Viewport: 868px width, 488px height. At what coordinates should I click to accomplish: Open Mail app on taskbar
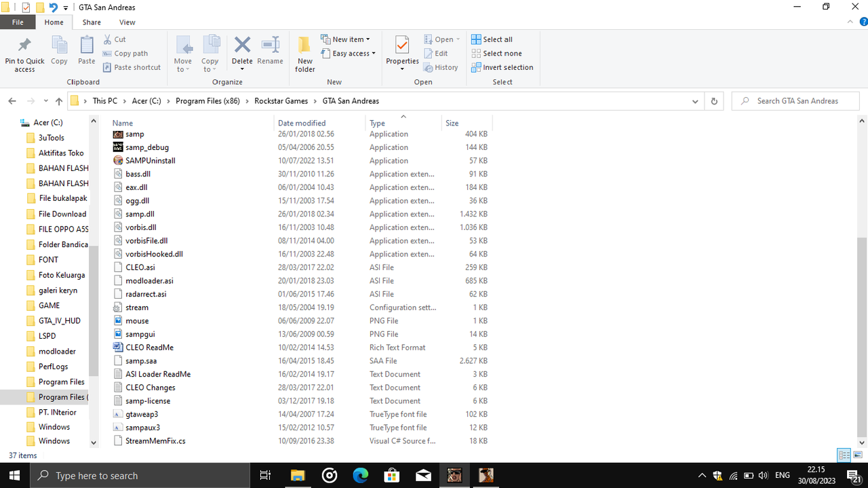pyautogui.click(x=423, y=475)
